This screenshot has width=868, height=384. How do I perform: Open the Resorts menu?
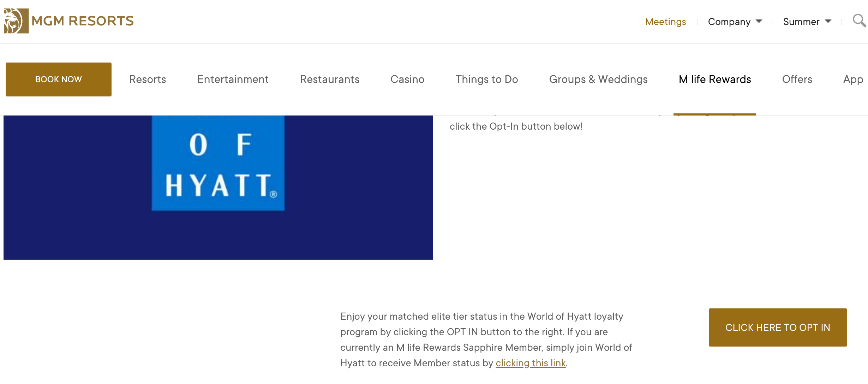point(148,79)
